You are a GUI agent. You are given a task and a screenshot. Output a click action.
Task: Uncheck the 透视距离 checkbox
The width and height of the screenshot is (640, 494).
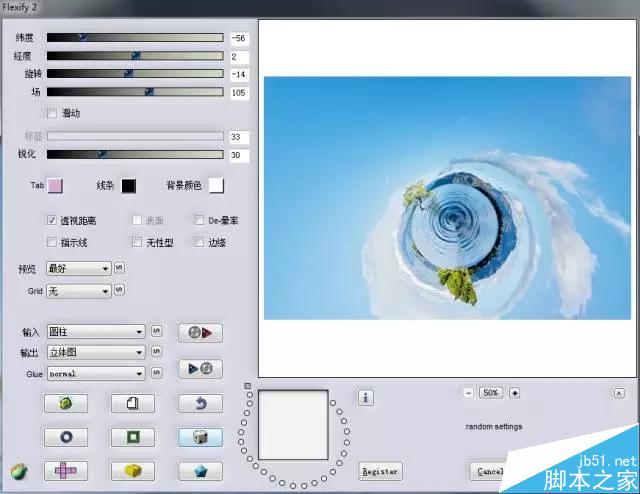pyautogui.click(x=51, y=220)
